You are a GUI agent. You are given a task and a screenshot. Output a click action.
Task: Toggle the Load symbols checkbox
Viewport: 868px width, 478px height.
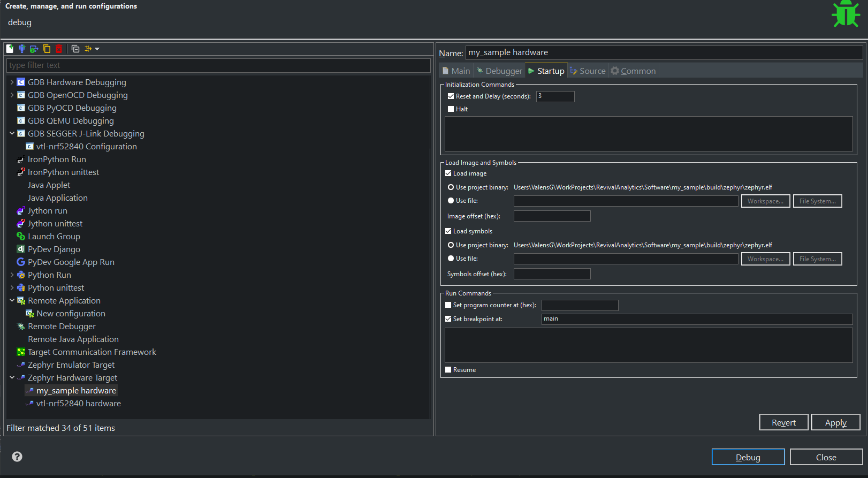448,231
